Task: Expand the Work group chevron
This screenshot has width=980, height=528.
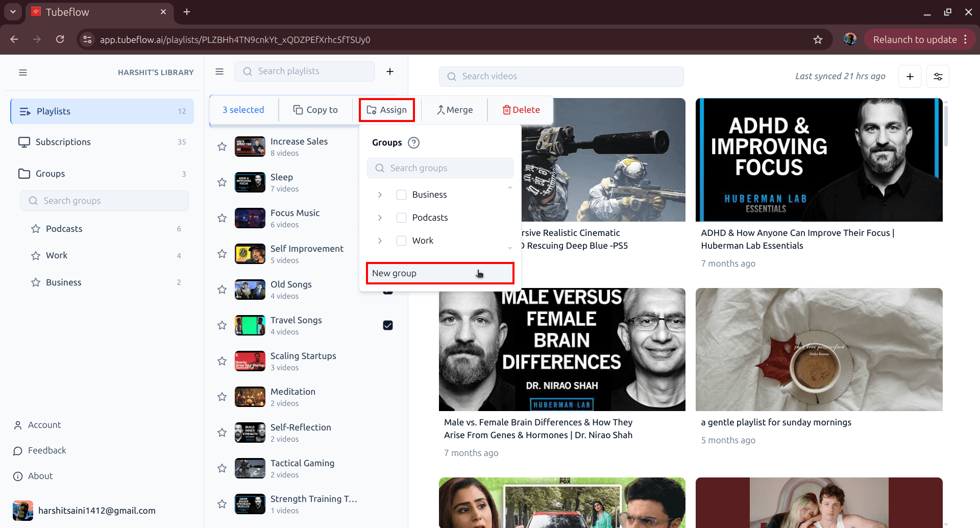Action: 380,241
